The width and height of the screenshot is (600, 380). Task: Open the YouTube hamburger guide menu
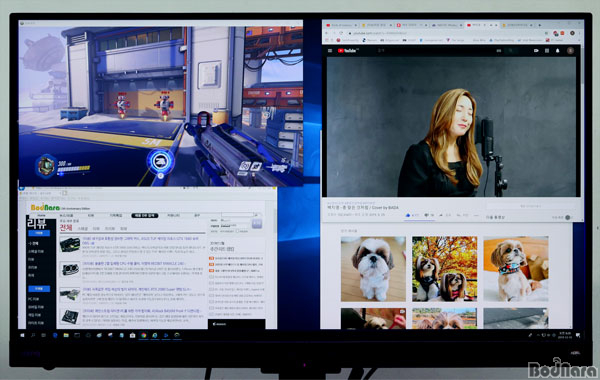(x=330, y=51)
